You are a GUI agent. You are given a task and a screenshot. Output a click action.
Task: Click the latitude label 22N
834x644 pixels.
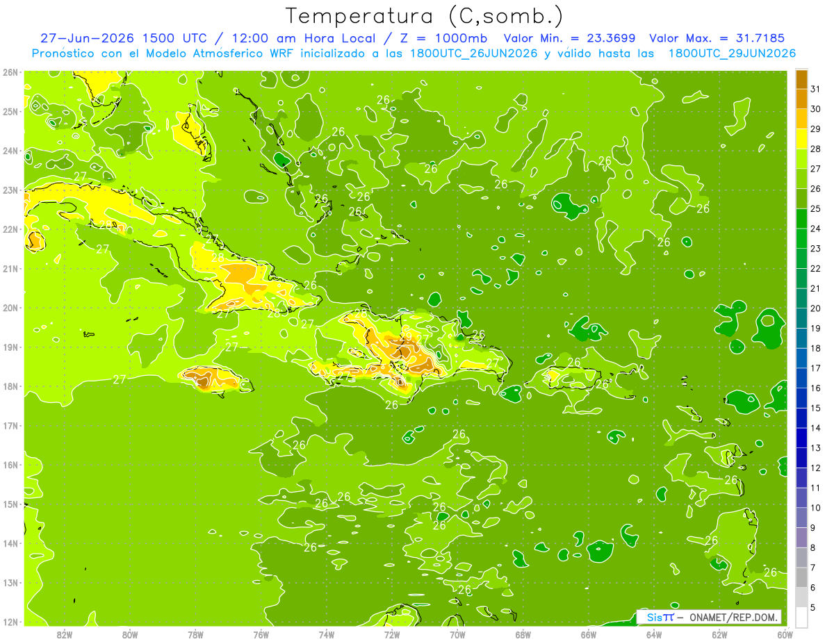tap(10, 229)
